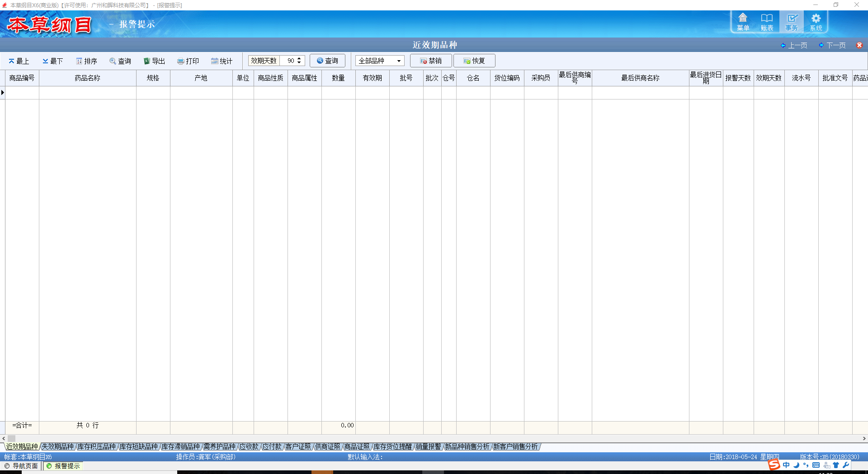Click the 禁销 button

(431, 61)
